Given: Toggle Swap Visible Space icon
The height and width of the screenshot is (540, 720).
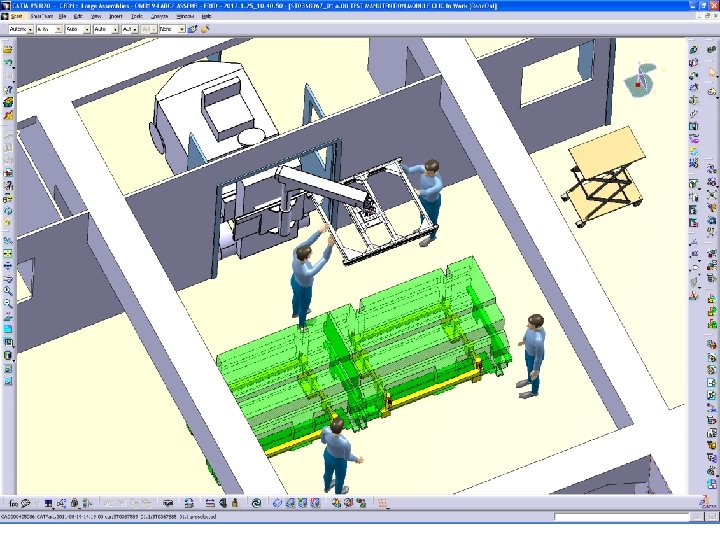Looking at the screenshot, I should 8,381.
